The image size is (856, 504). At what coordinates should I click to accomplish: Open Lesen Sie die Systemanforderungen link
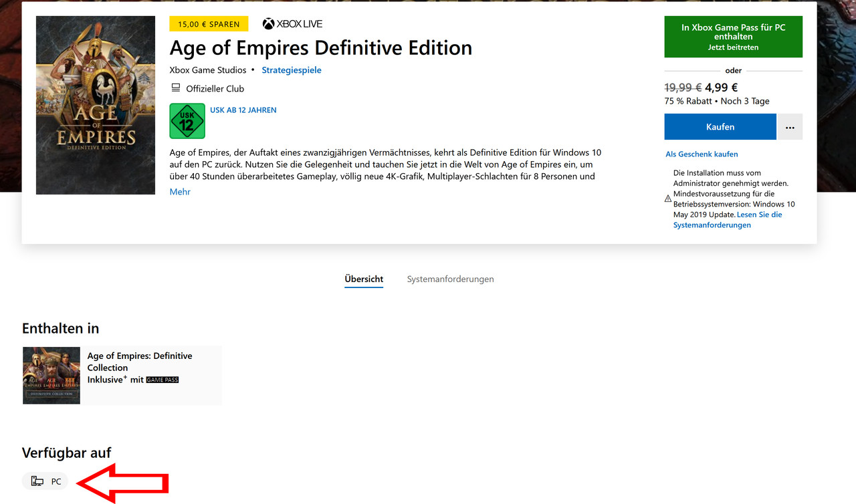coord(728,220)
